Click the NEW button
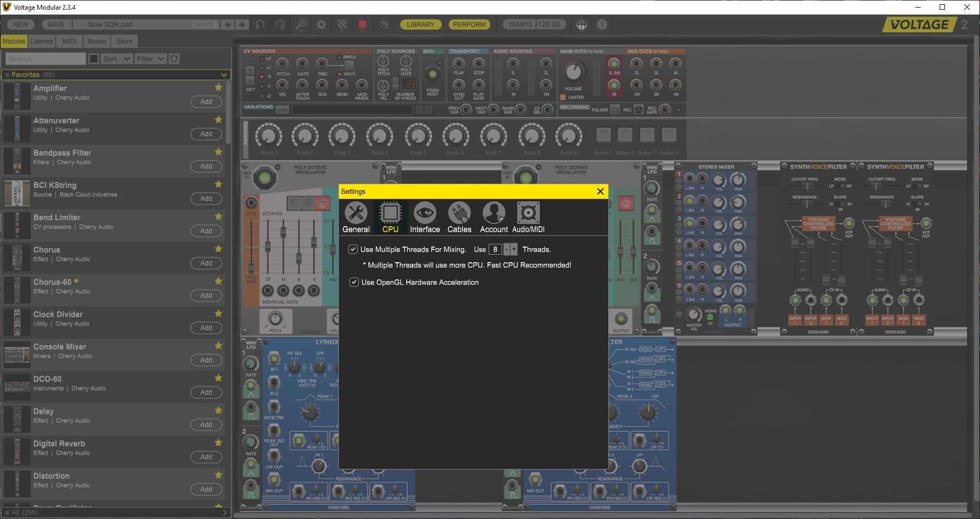The width and height of the screenshot is (980, 519). (21, 25)
